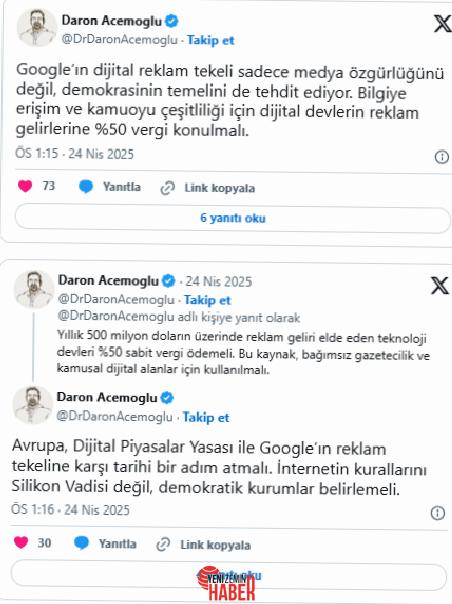Image resolution: width=452 pixels, height=604 pixels.
Task: Open the read-replies button under second tweet
Action: [229, 575]
